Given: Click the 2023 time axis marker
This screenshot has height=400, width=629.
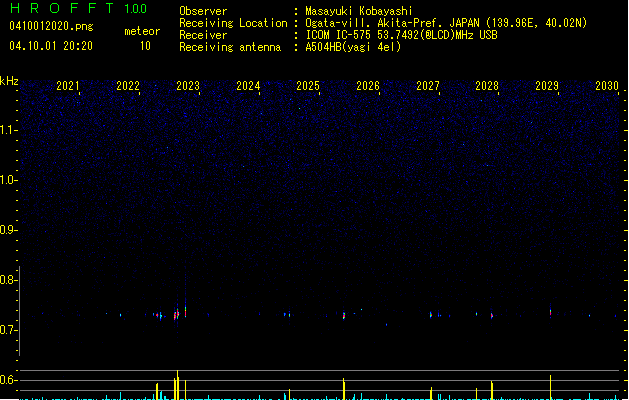Looking at the screenshot, I should pyautogui.click(x=188, y=86).
